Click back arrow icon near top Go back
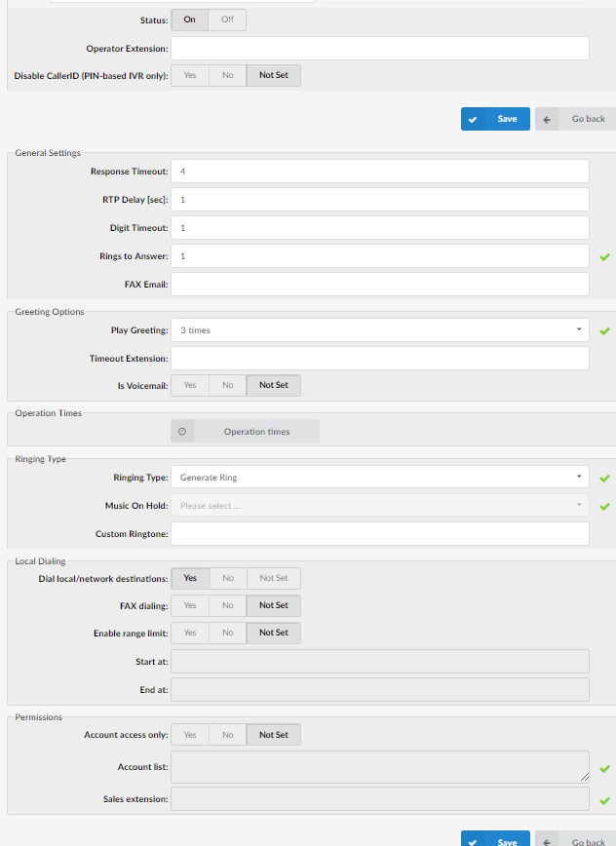Viewport: 616px width, 846px height. coord(548,119)
